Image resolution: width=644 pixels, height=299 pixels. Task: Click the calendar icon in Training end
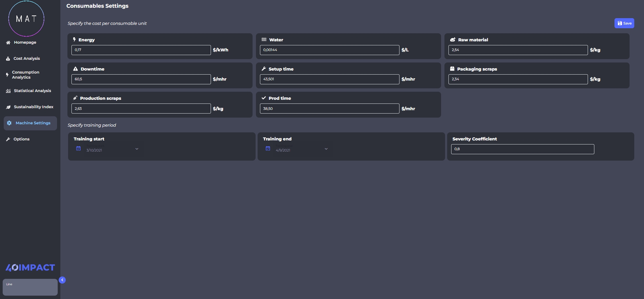[x=268, y=148]
